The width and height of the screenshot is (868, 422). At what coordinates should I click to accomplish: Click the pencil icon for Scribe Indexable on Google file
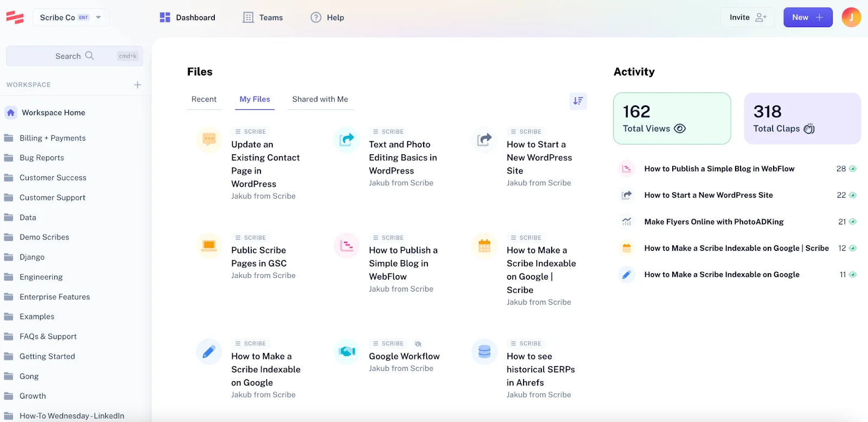[209, 351]
